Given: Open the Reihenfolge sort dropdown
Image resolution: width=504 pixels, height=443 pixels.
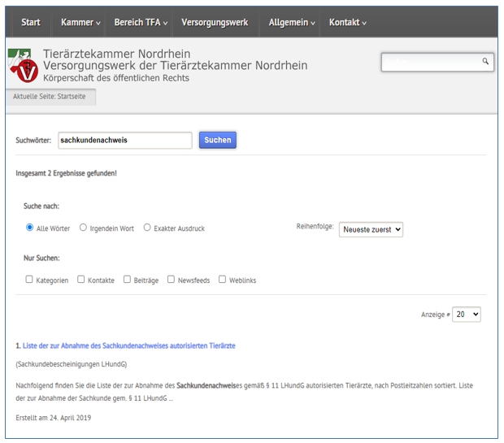Looking at the screenshot, I should 371,230.
